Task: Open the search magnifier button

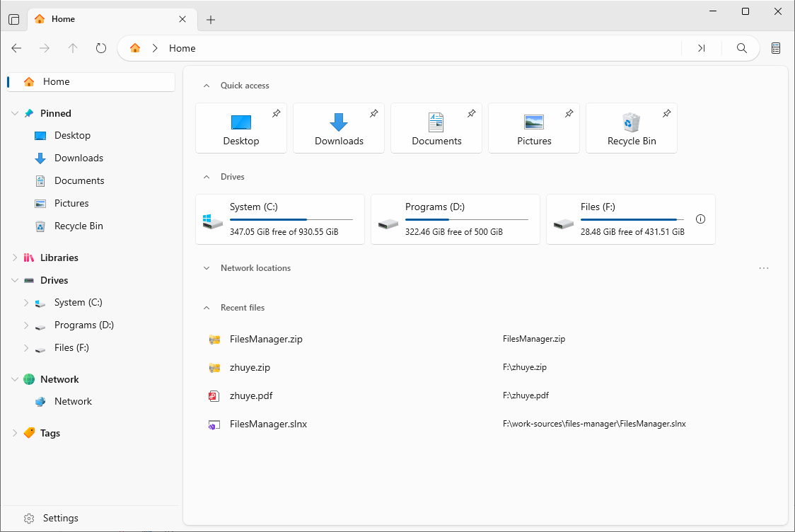Action: (x=742, y=48)
